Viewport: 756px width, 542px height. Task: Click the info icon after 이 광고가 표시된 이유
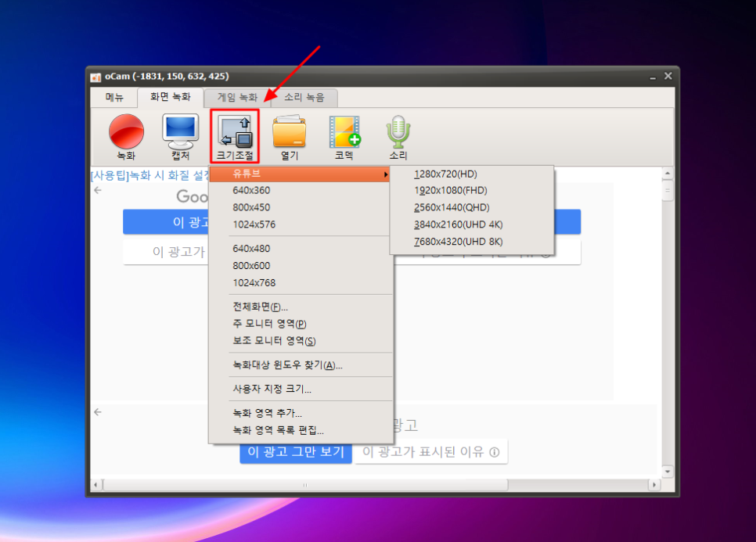pos(495,452)
